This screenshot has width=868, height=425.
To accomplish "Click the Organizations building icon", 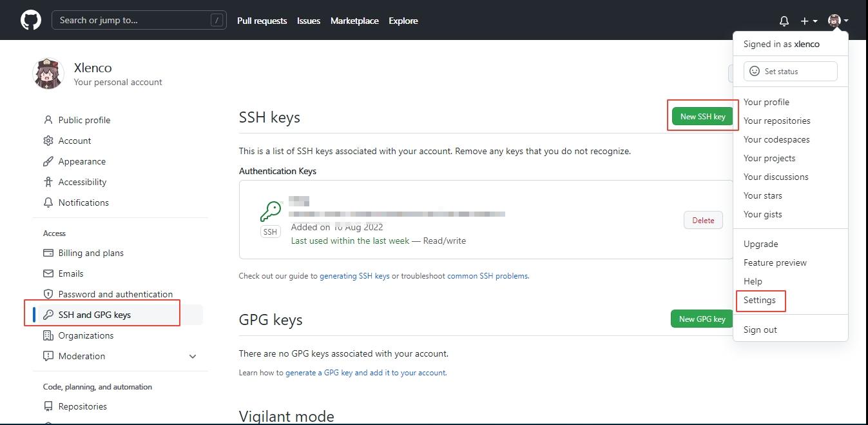I will click(48, 335).
